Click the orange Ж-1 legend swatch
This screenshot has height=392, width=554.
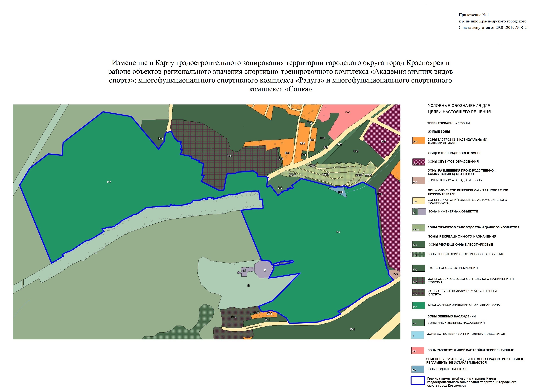click(419, 140)
